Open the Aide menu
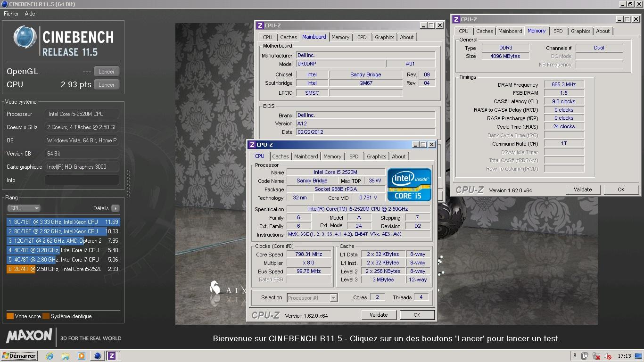 [x=30, y=14]
